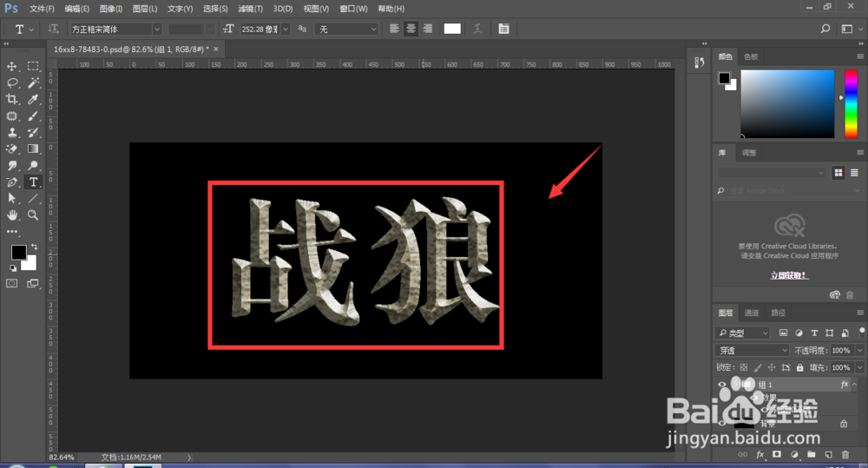The image size is (868, 468).
Task: Open the 不透明度 slider dropdown
Action: (x=859, y=350)
